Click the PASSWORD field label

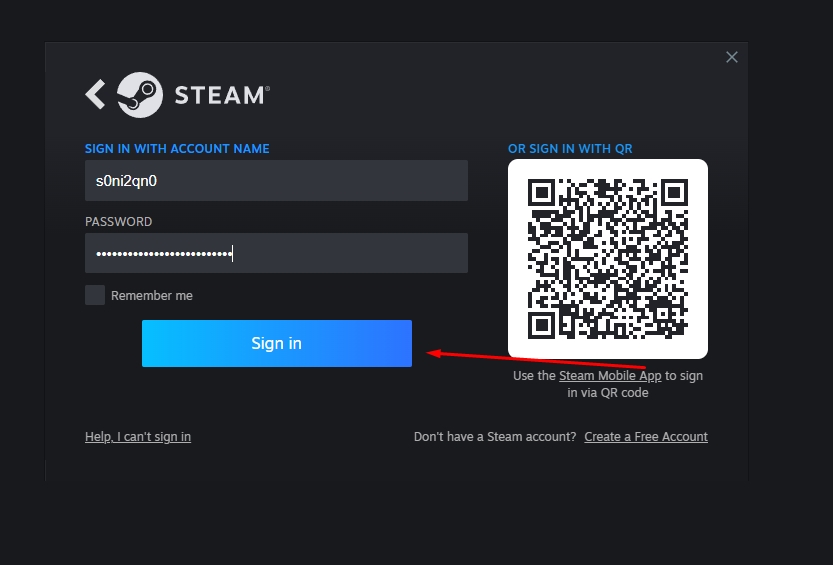[118, 222]
